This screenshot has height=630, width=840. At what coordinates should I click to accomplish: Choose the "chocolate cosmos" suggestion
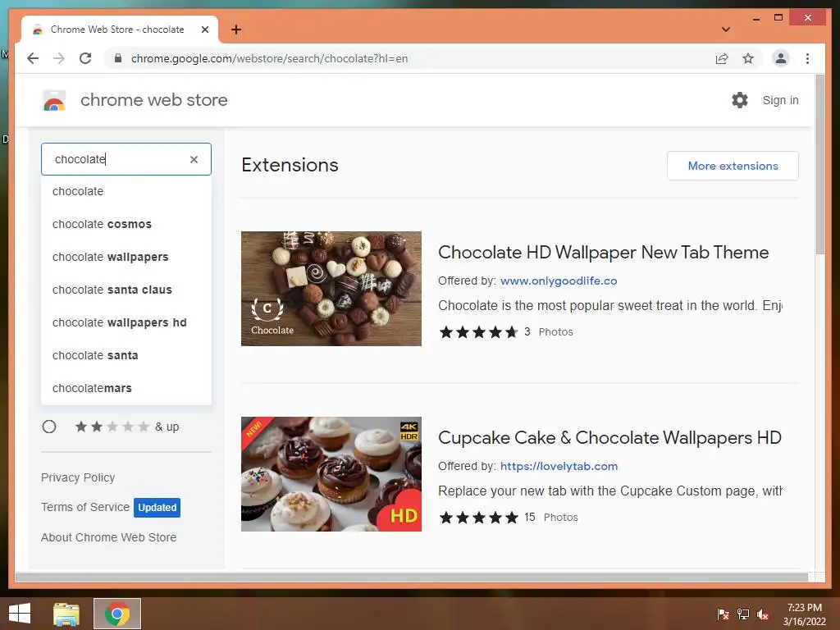pyautogui.click(x=126, y=224)
